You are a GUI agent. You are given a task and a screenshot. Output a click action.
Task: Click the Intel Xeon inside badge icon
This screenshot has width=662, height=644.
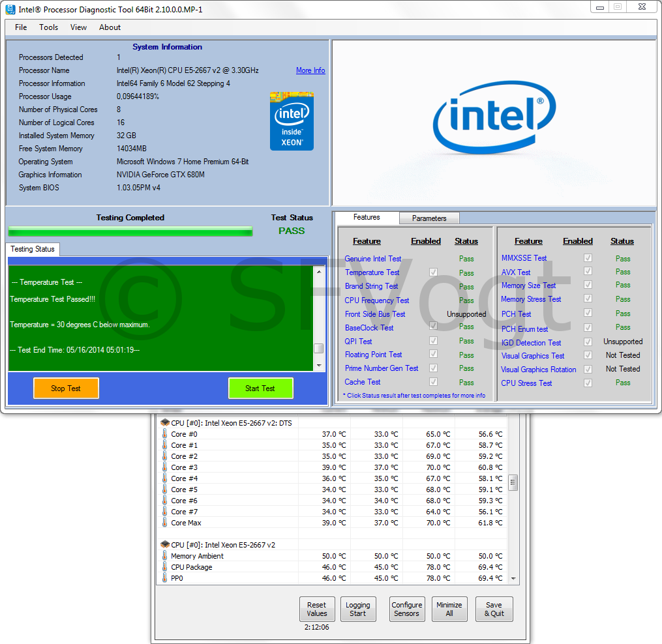[292, 121]
